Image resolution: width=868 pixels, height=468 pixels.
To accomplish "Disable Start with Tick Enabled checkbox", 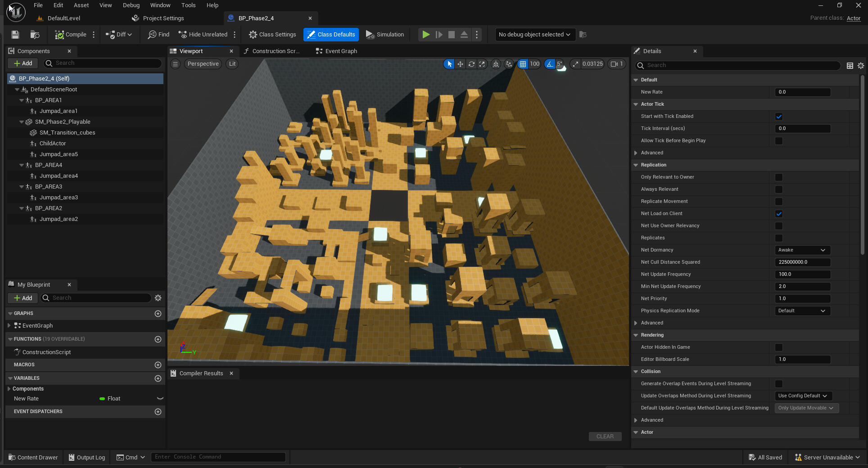I will (779, 117).
